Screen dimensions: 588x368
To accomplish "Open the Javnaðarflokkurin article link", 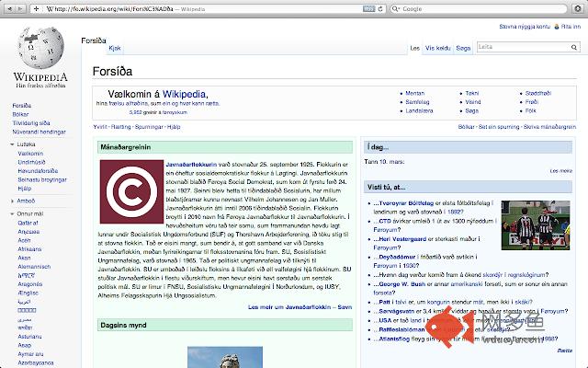I will pyautogui.click(x=191, y=165).
